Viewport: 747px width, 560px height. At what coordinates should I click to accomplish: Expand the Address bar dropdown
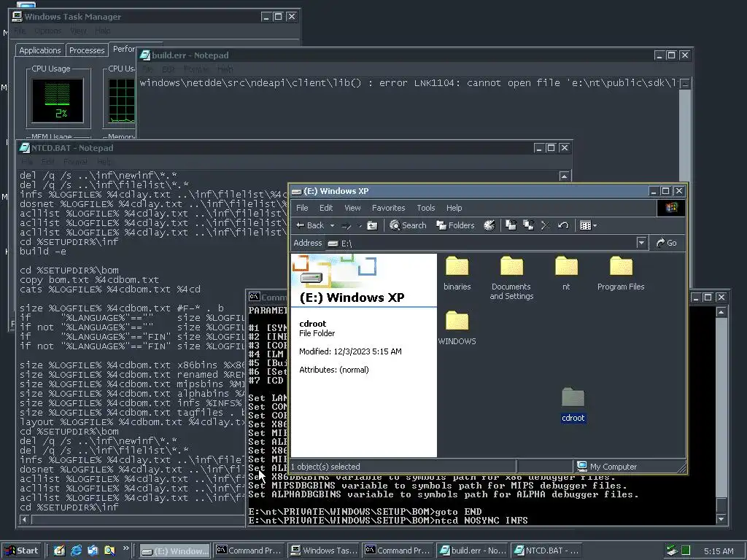(641, 243)
